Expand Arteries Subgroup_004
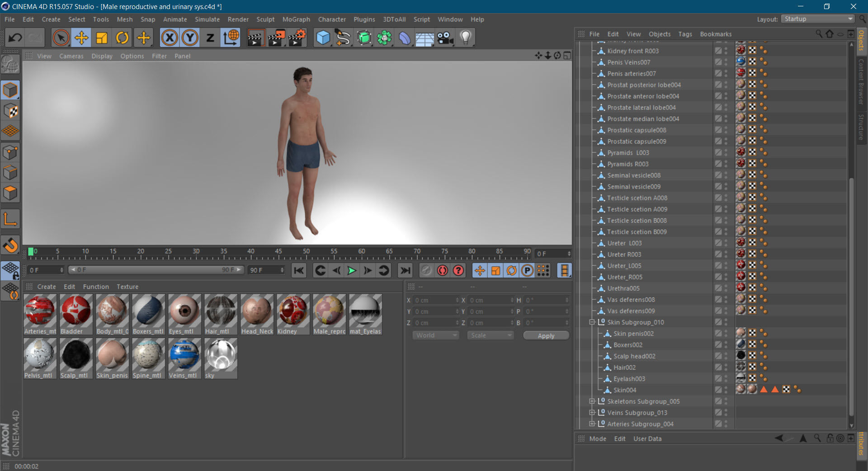Screen dimensions: 868x471 [x=592, y=424]
